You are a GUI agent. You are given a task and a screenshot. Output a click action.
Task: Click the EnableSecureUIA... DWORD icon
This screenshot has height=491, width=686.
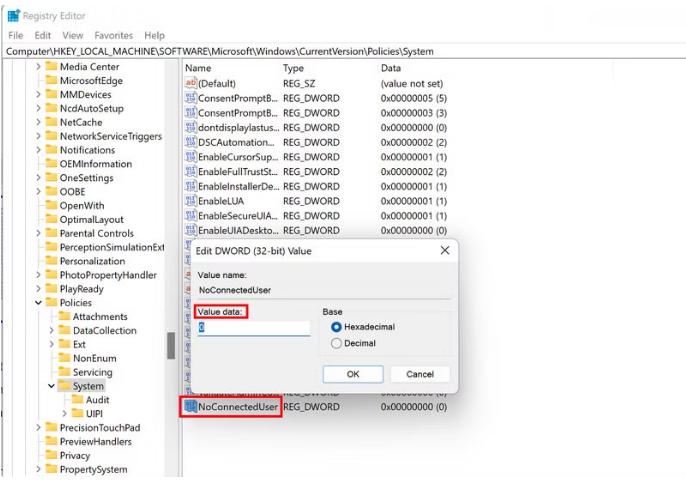point(191,216)
